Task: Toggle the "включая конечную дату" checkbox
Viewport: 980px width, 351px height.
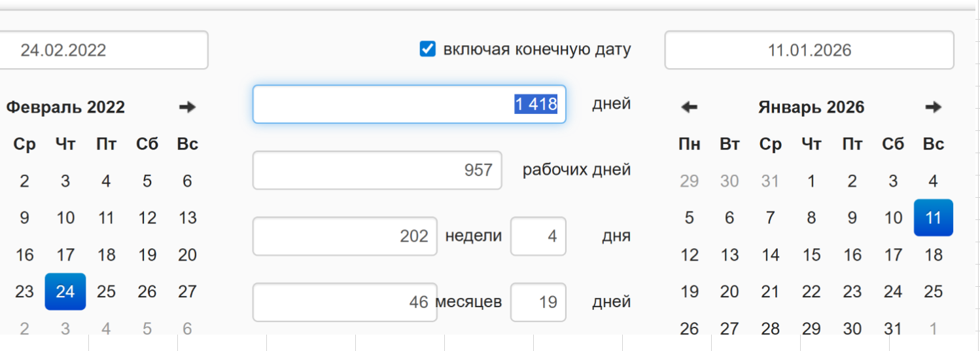Action: 427,49
